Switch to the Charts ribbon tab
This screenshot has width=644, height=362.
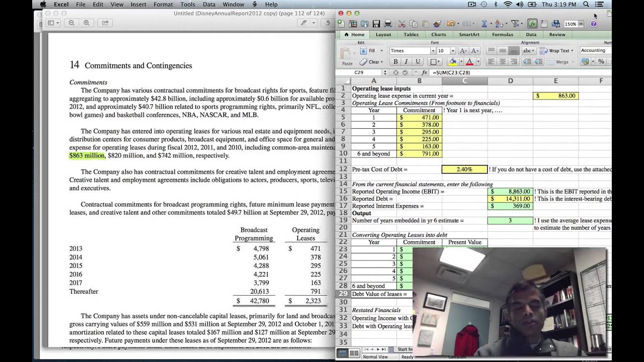(439, 35)
